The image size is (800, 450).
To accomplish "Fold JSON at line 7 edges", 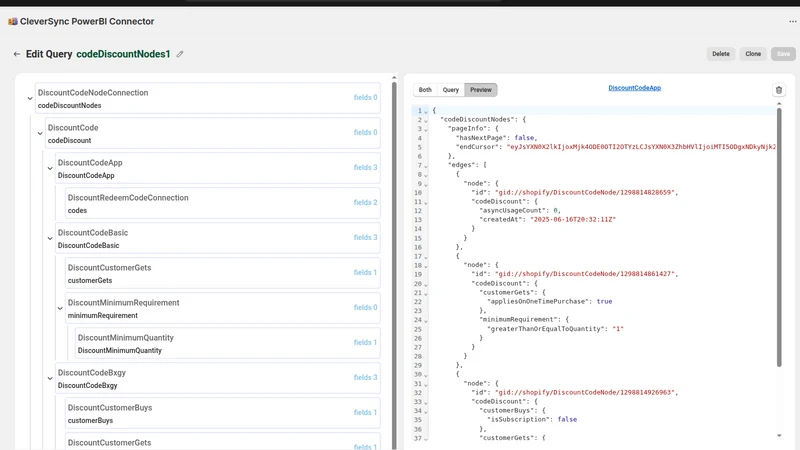I will coord(426,166).
